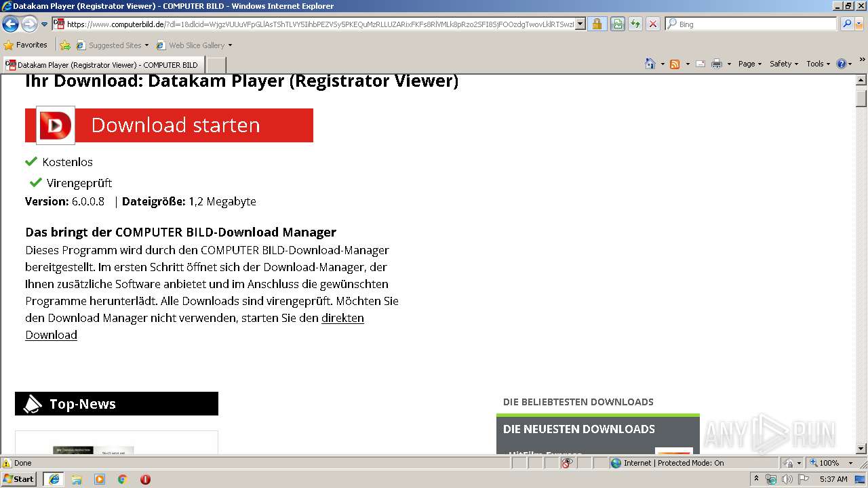The width and height of the screenshot is (868, 488).
Task: Click the Datakam D logo icon
Action: (56, 125)
